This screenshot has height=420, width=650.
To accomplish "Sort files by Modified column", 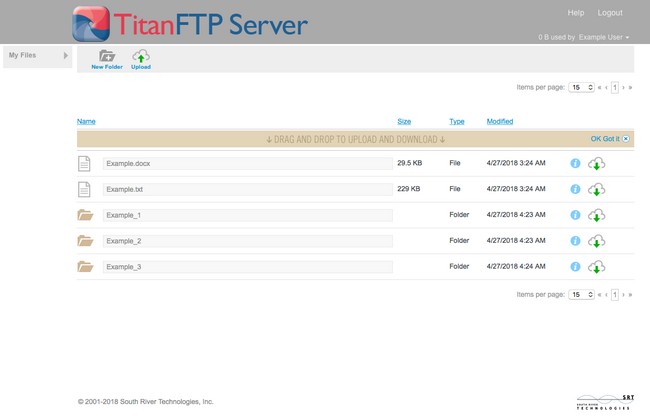I will tap(499, 121).
